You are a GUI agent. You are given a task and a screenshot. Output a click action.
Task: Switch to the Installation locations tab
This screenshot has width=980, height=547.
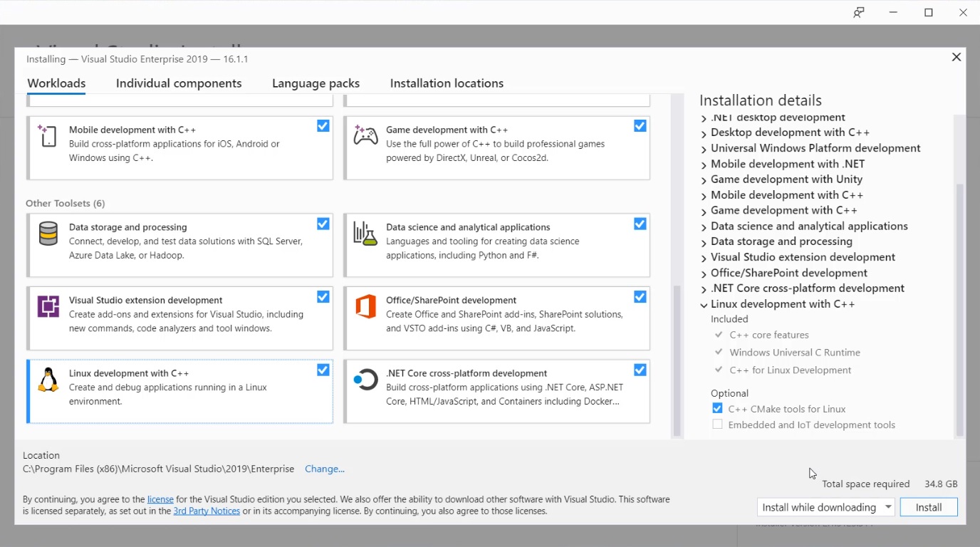[x=447, y=83]
